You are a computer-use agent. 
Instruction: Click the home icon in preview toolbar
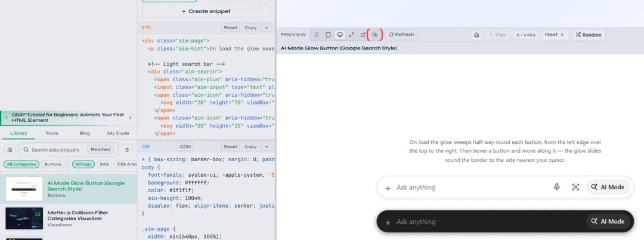[x=476, y=35]
